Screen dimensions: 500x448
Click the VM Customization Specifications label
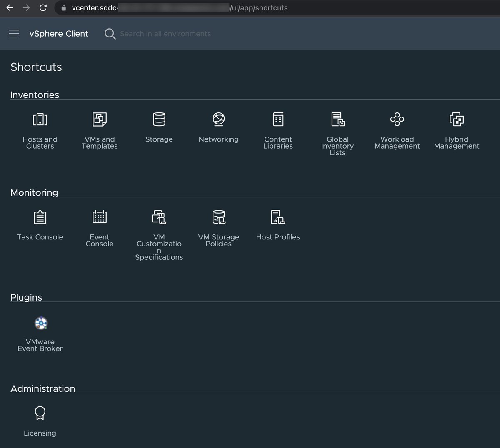tap(159, 247)
